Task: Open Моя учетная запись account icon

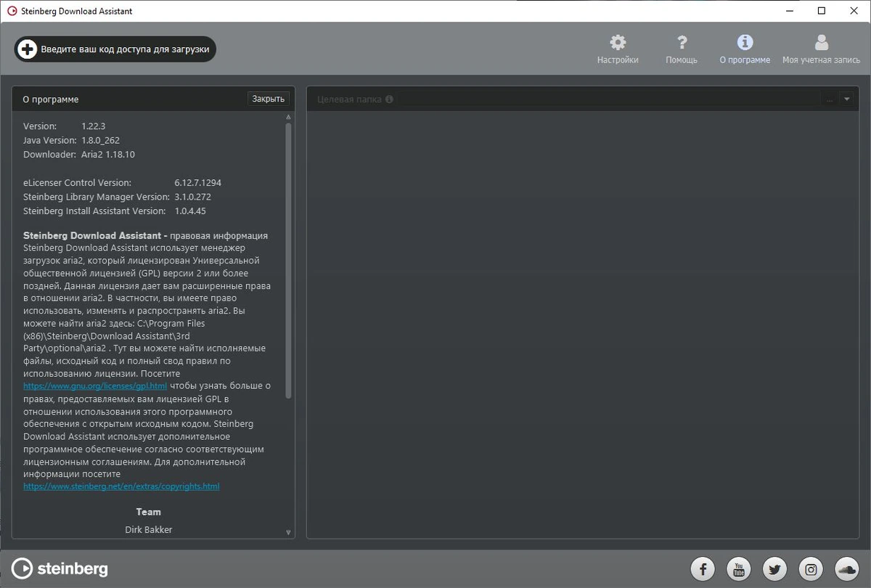Action: coord(821,49)
